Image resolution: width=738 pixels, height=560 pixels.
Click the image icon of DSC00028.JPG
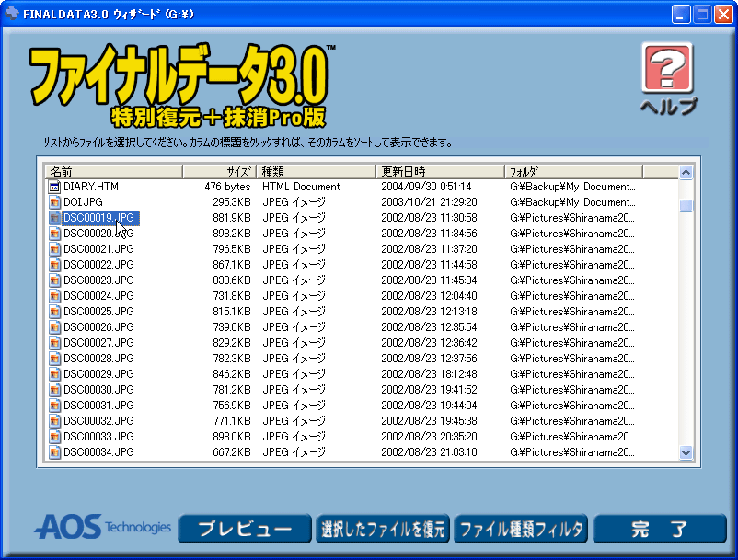pos(54,359)
